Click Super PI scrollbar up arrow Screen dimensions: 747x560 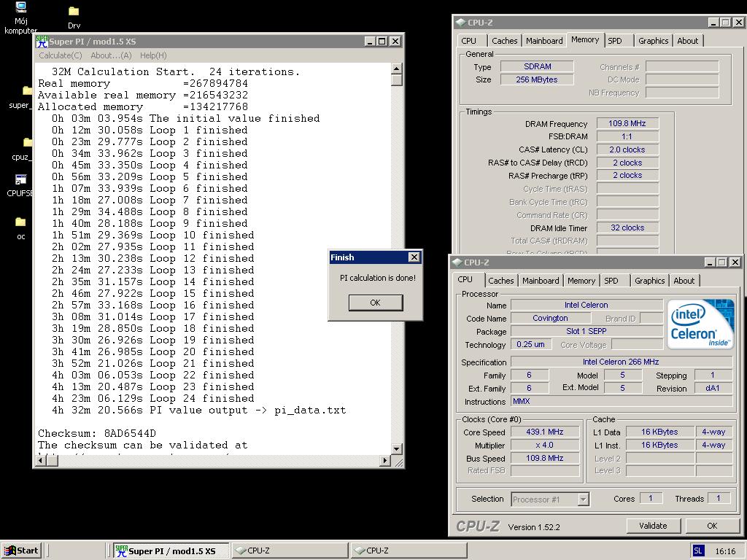coord(396,69)
